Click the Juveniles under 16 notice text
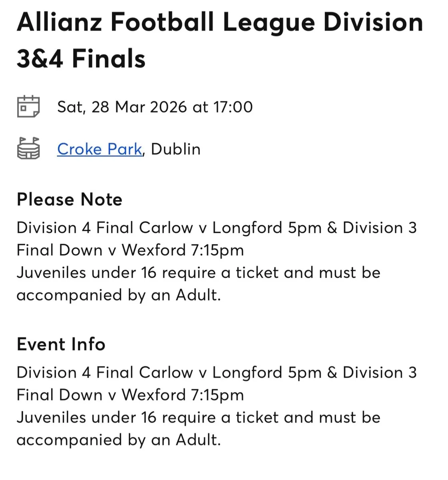Screen dimensions: 448x480 [x=199, y=272]
